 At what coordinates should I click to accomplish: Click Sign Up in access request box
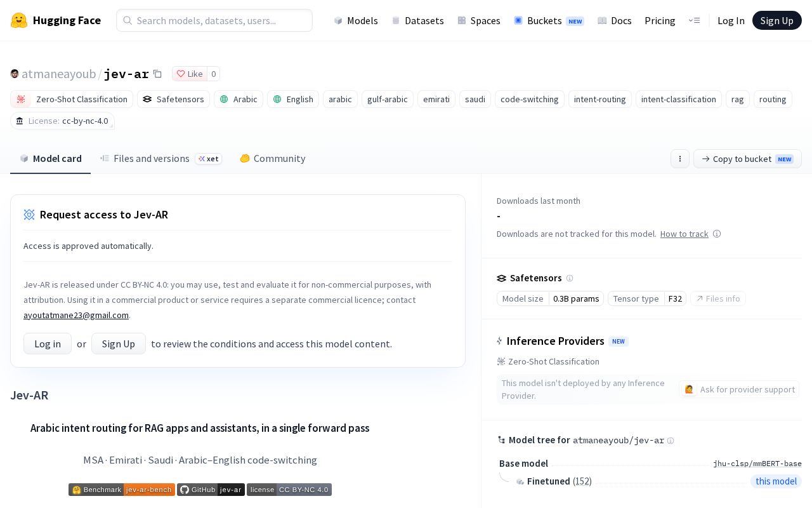tap(119, 344)
